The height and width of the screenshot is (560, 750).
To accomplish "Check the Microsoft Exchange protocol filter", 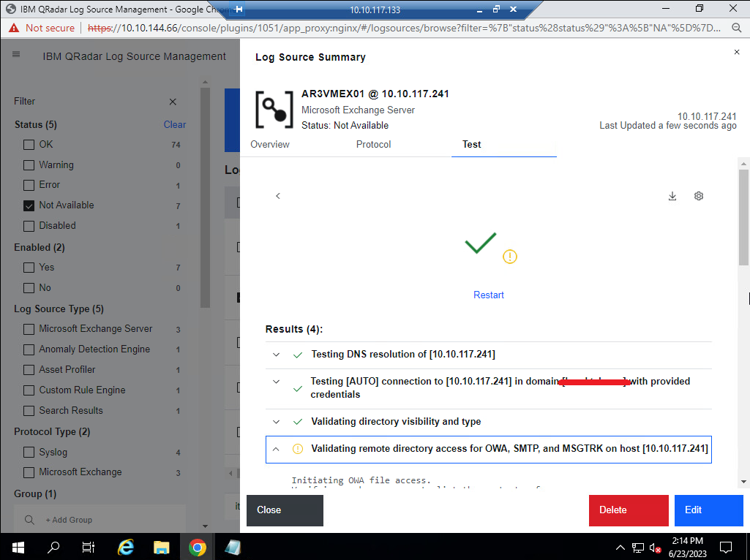I will 29,472.
